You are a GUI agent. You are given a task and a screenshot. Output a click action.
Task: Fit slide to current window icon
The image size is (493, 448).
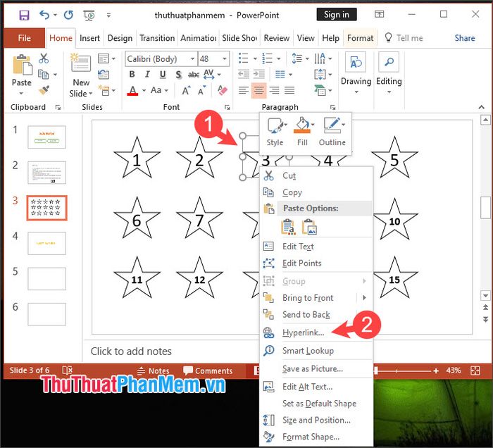(x=475, y=371)
